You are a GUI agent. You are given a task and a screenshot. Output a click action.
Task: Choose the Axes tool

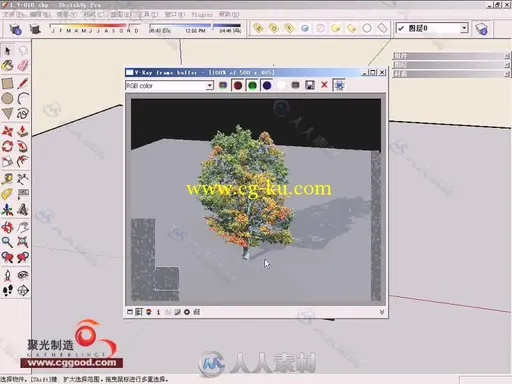coord(7,210)
